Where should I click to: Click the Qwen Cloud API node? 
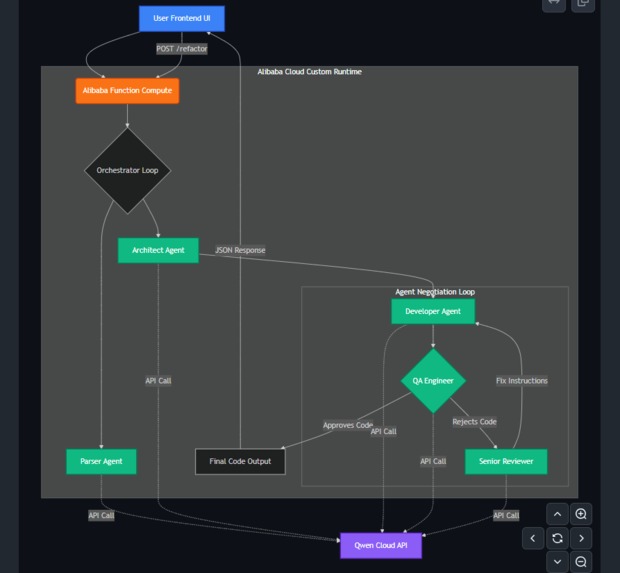381,546
